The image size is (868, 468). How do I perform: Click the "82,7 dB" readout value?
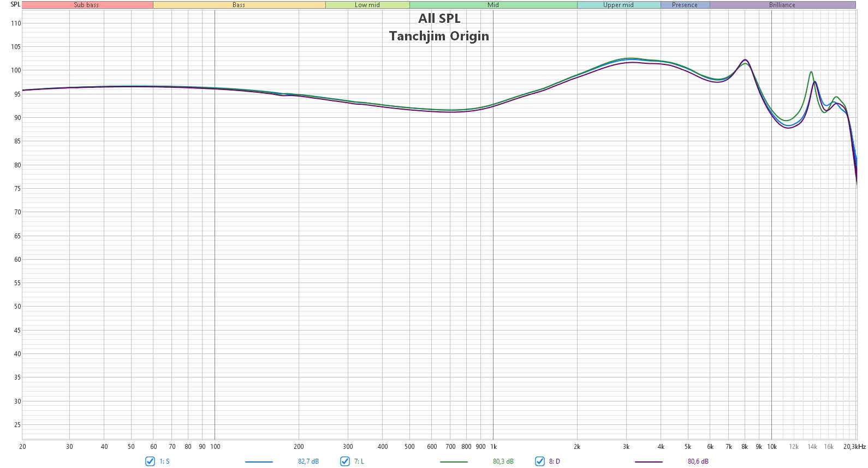(x=308, y=461)
